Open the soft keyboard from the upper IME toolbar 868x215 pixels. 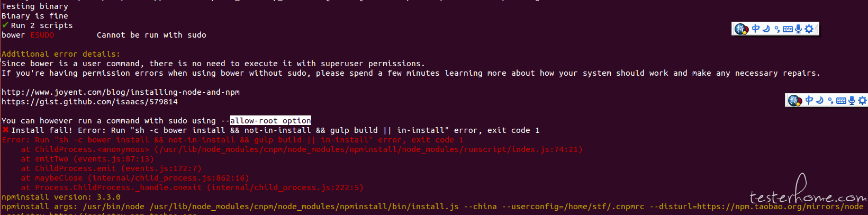tap(788, 29)
